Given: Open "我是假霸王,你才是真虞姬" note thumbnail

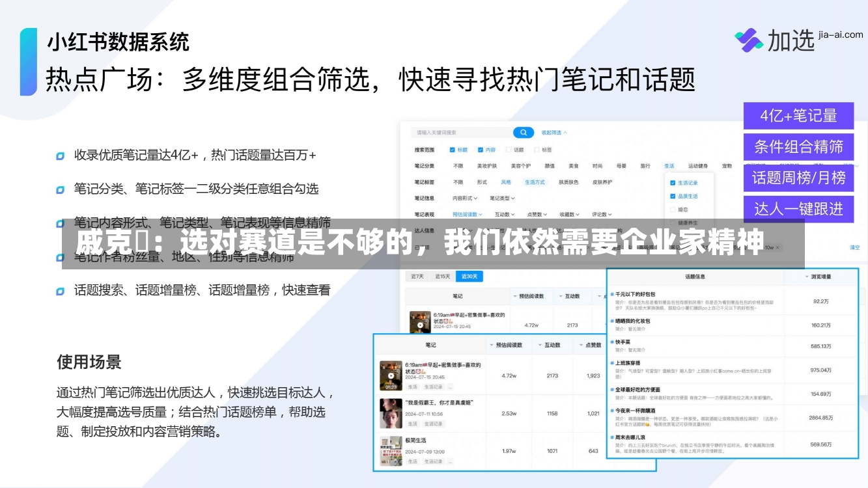Looking at the screenshot, I should pyautogui.click(x=391, y=413).
